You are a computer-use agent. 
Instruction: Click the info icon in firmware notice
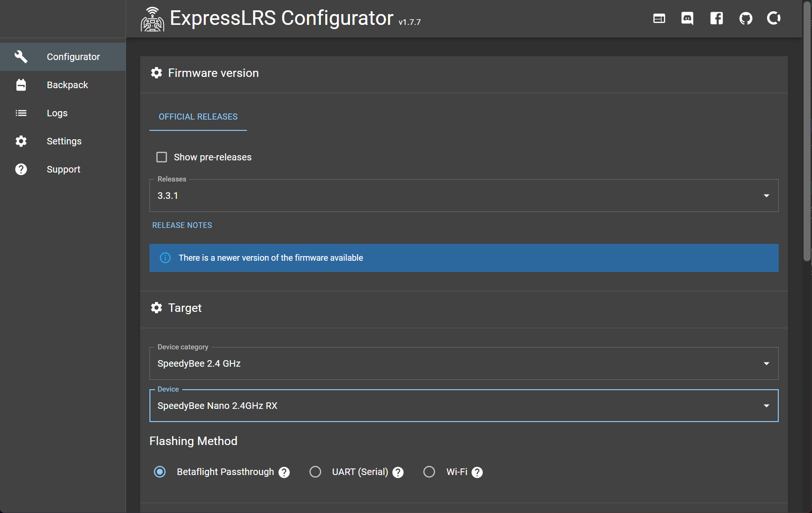click(165, 258)
